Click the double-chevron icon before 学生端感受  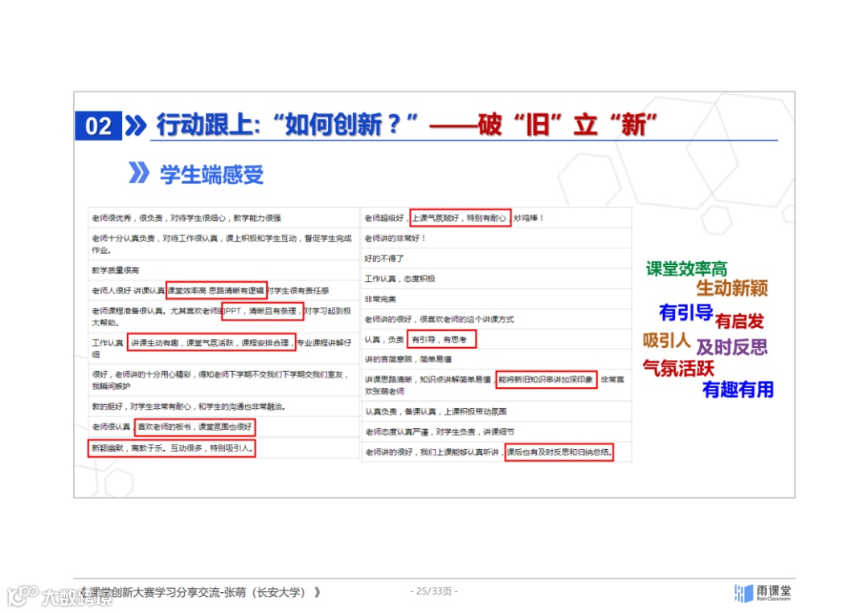click(x=138, y=173)
